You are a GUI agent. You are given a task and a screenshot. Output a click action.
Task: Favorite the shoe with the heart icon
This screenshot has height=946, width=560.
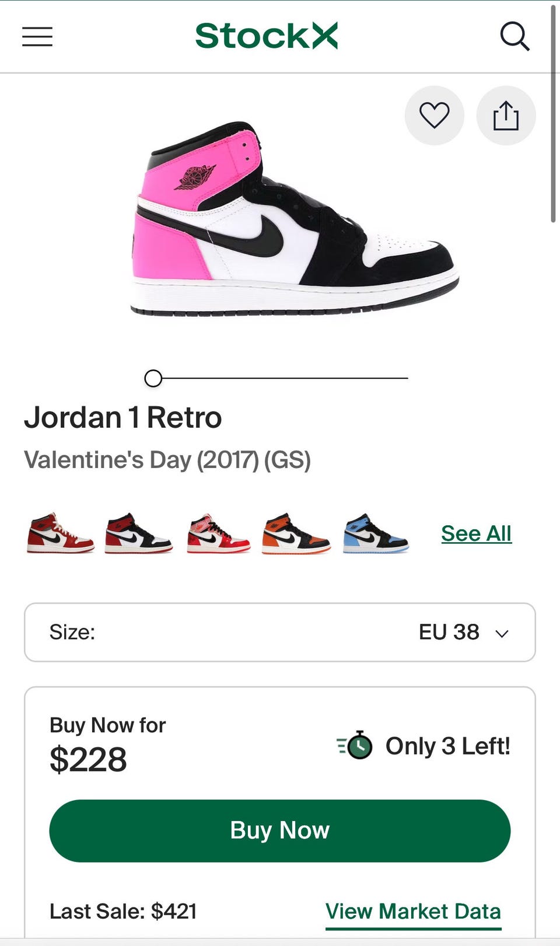pyautogui.click(x=435, y=116)
